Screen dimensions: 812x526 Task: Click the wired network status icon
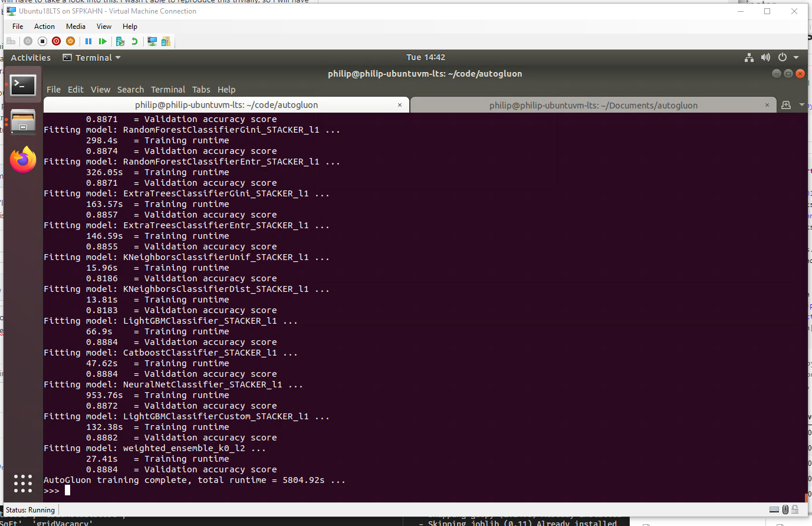749,57
